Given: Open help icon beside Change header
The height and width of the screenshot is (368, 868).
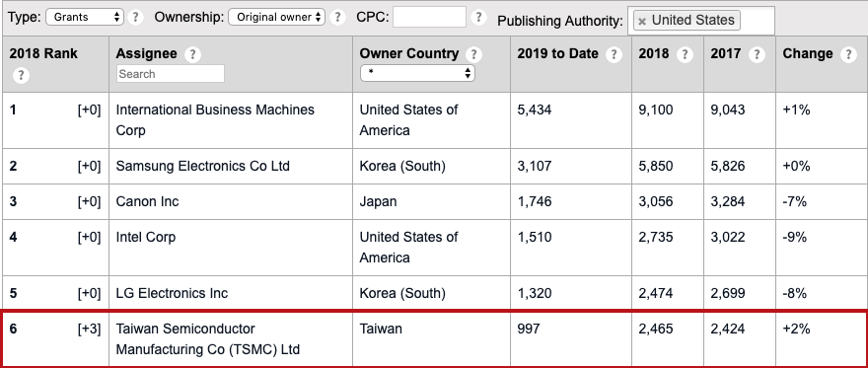Looking at the screenshot, I should coord(848,54).
